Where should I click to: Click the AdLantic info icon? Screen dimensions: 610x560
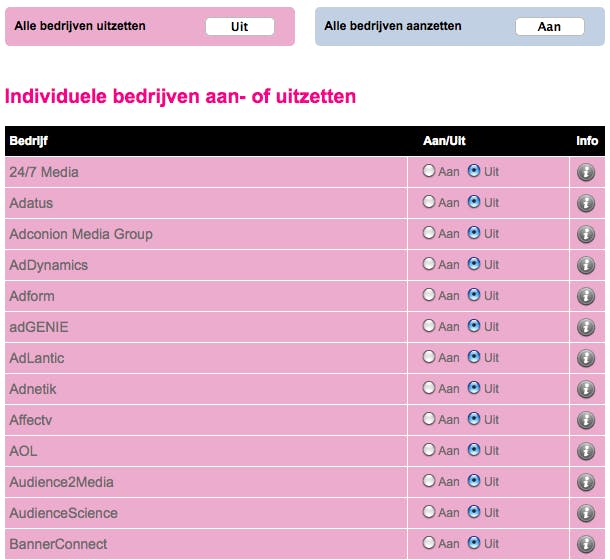[585, 358]
